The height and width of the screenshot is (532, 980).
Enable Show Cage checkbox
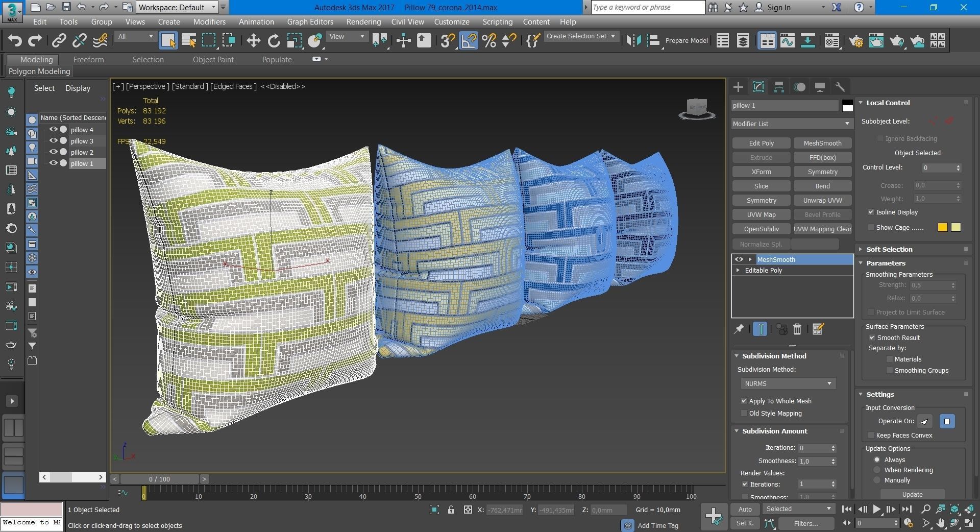[x=871, y=227]
